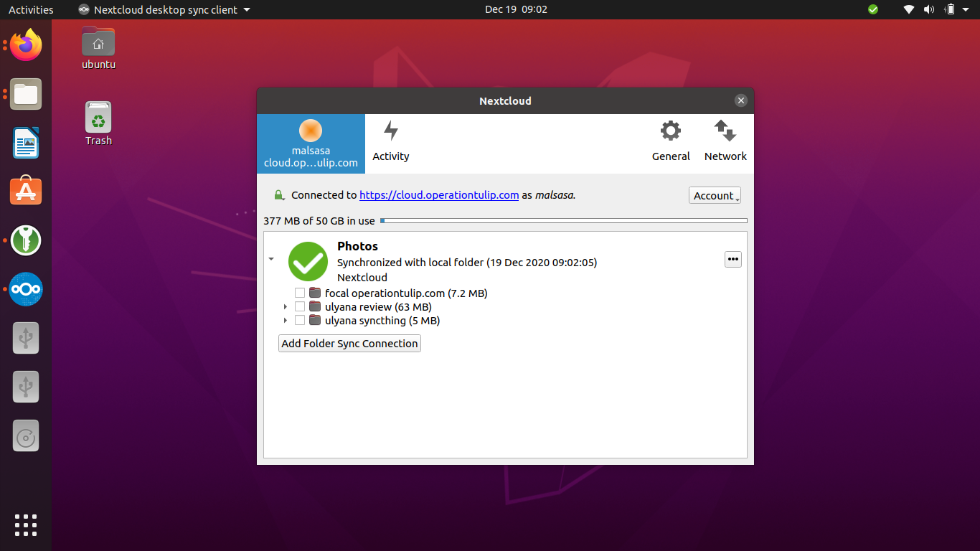Click "ulyana review (63 MB)" row text
This screenshot has width=980, height=551.
(378, 307)
